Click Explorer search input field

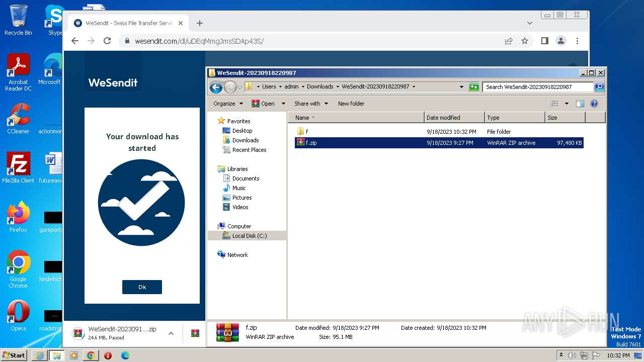coord(538,87)
